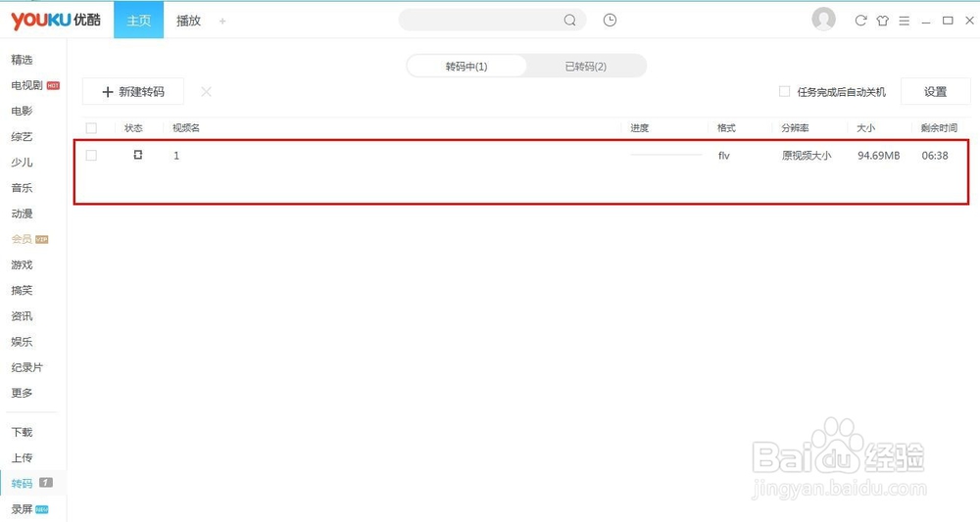Click the 分辨率 column header

795,128
